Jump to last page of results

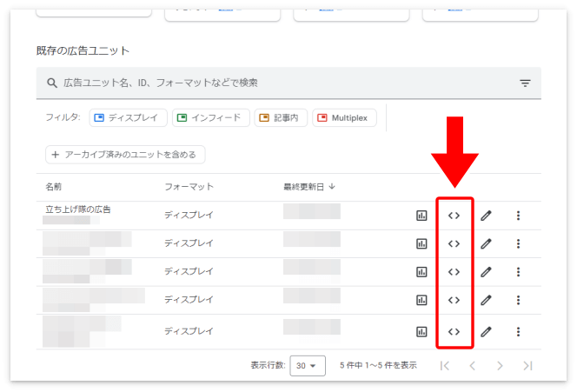tap(527, 366)
